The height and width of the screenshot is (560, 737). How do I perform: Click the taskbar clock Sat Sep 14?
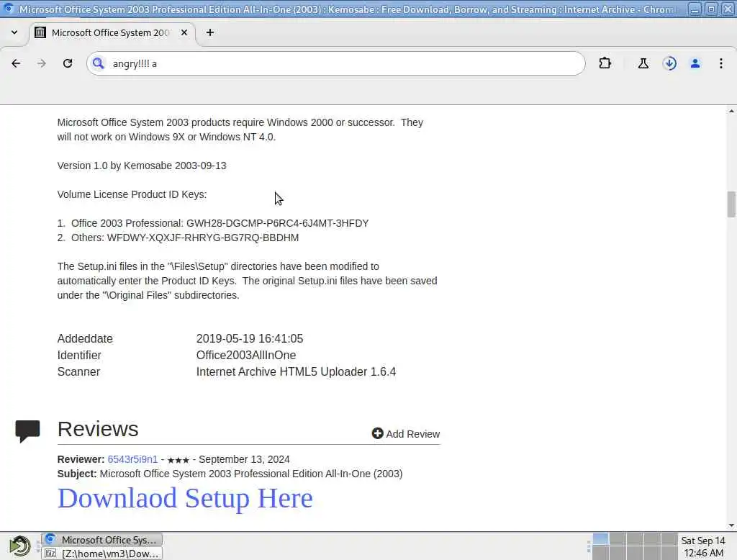(703, 546)
